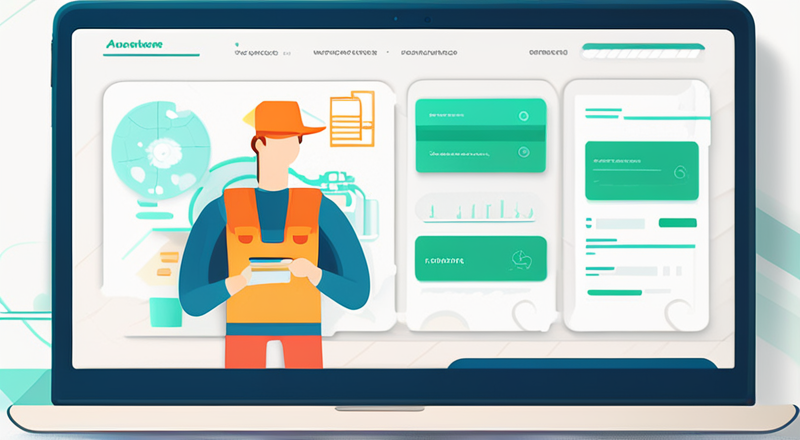Click the header label just left of the teal search bar
Screen dimensions: 800x440
pyautogui.click(x=548, y=52)
